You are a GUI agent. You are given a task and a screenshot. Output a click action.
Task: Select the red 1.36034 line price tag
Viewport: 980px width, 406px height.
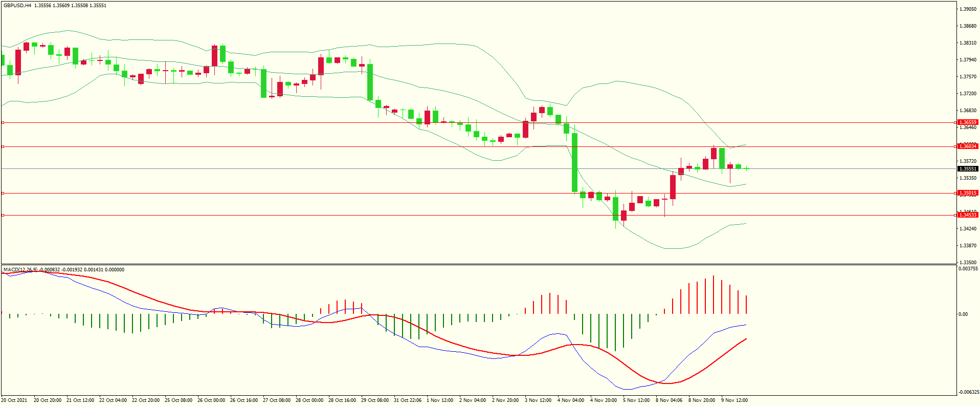tap(967, 146)
